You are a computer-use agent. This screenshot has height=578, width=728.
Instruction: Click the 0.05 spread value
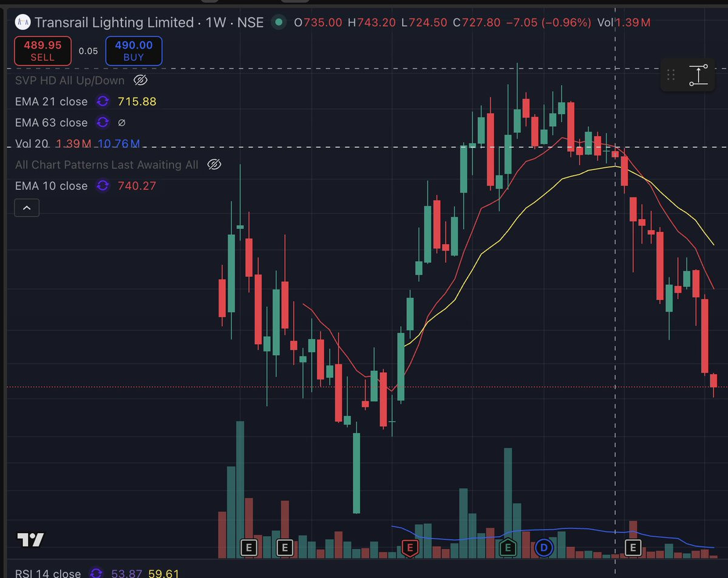[x=88, y=50]
